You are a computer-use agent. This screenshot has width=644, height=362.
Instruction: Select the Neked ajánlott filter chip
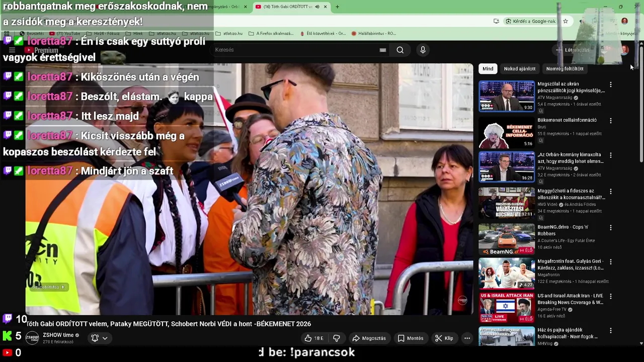click(x=520, y=68)
